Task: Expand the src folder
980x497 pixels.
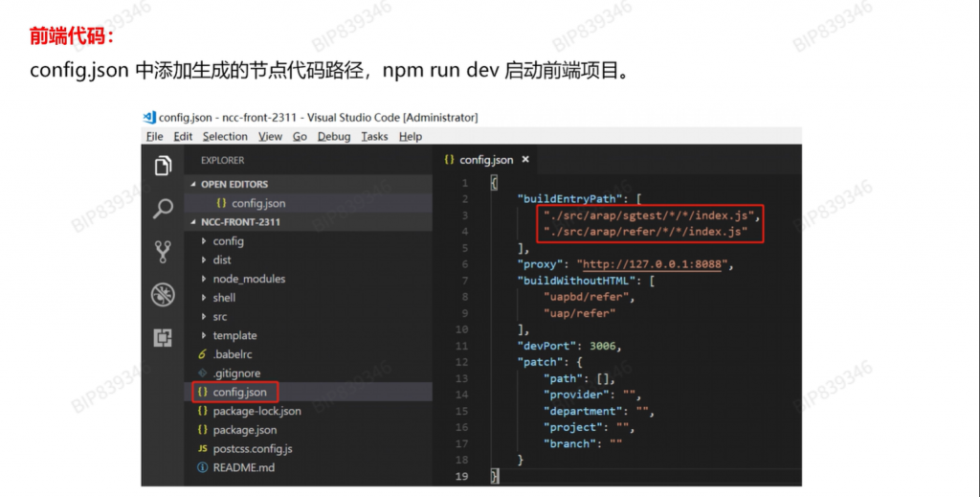Action: pos(219,316)
